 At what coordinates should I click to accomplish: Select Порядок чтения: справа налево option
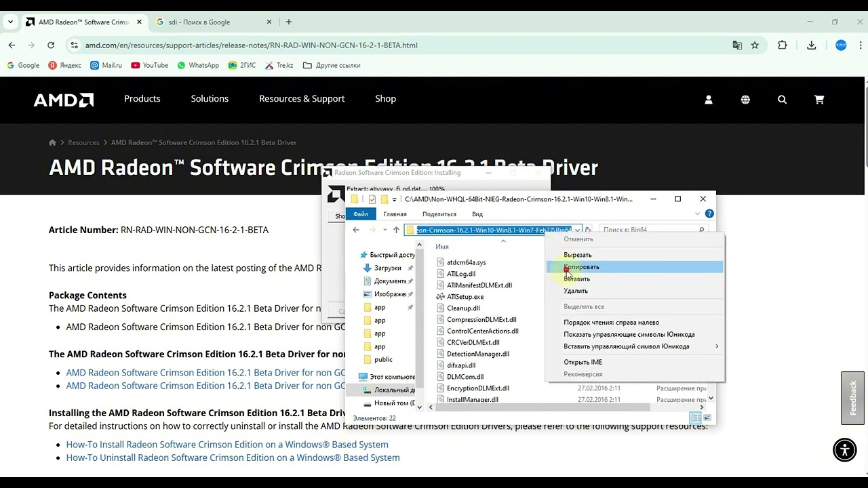pos(635,323)
